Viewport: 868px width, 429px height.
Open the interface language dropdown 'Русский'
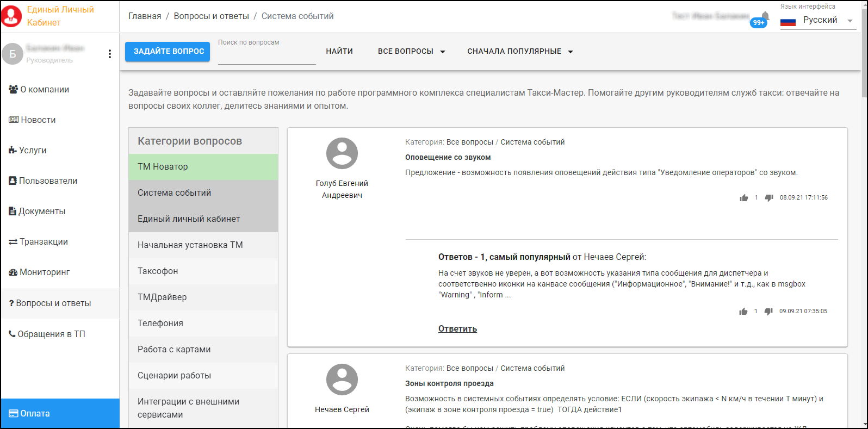[x=818, y=20]
